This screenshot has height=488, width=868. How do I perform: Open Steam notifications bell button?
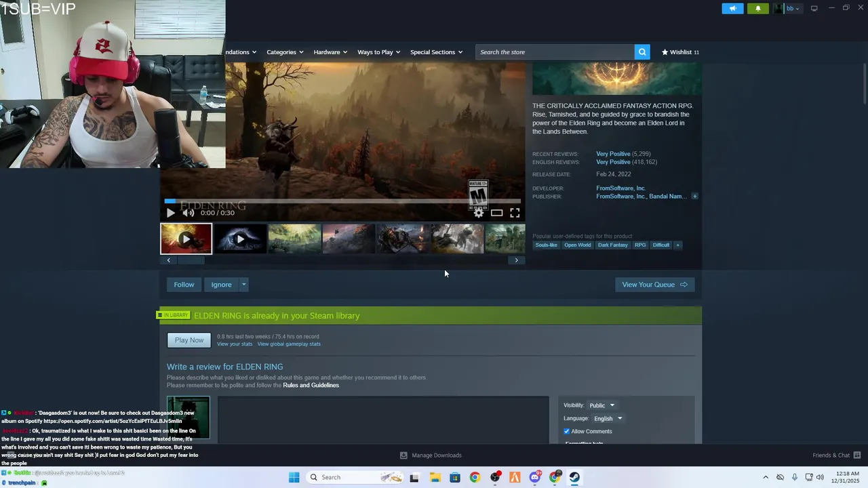pos(758,9)
